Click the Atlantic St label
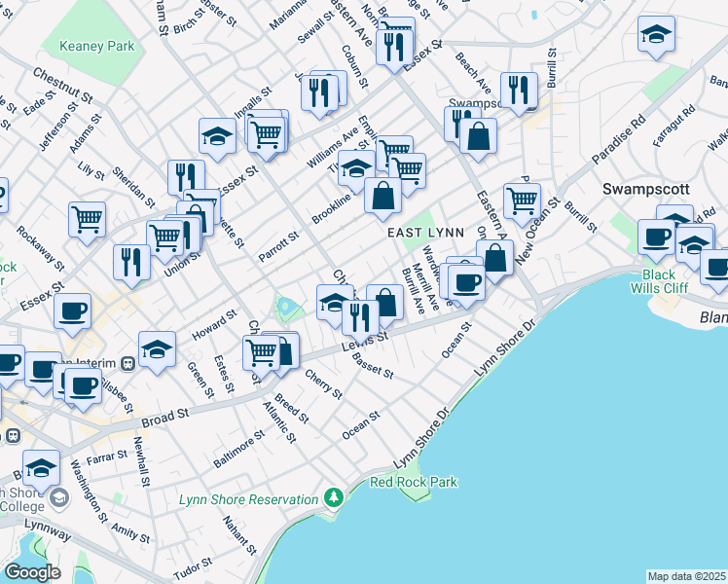The image size is (728, 584). (x=279, y=422)
